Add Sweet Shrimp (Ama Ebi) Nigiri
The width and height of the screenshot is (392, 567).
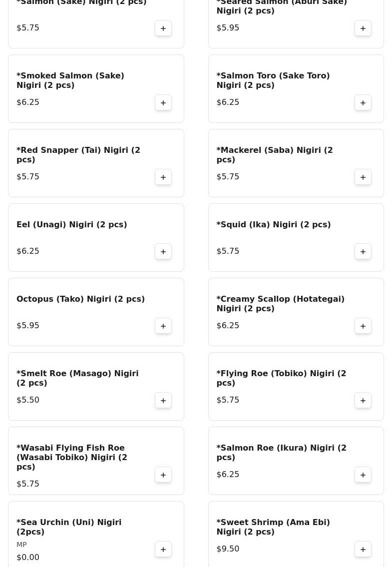pyautogui.click(x=363, y=550)
